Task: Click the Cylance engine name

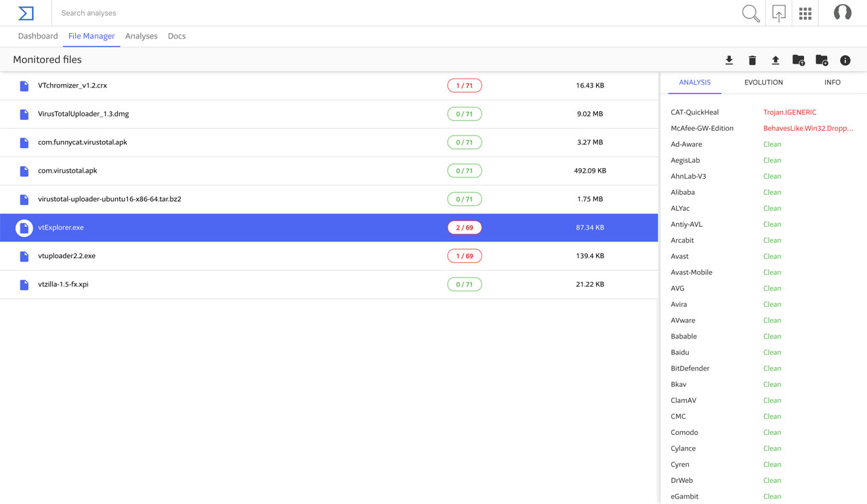Action: click(x=683, y=448)
